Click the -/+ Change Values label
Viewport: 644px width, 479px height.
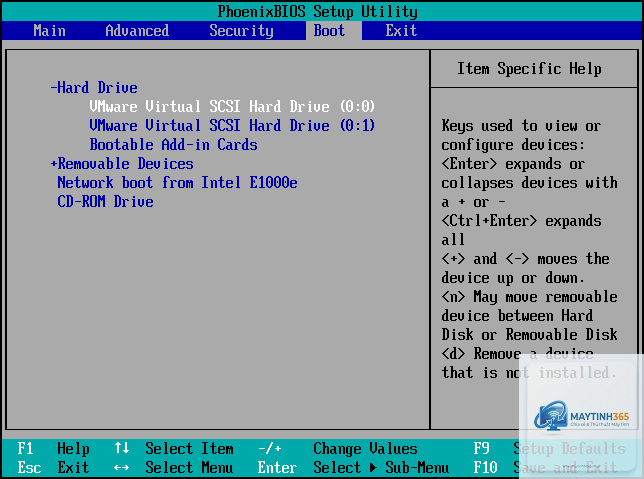pyautogui.click(x=338, y=449)
